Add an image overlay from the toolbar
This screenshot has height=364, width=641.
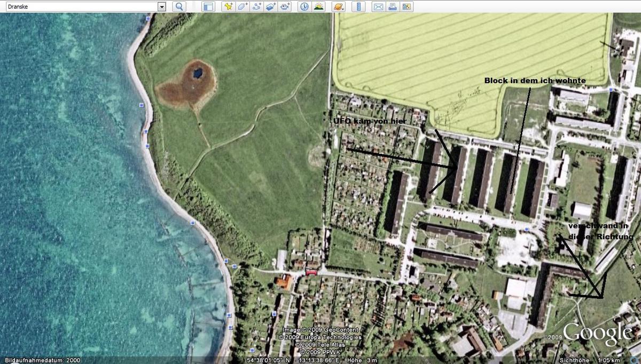click(x=271, y=6)
